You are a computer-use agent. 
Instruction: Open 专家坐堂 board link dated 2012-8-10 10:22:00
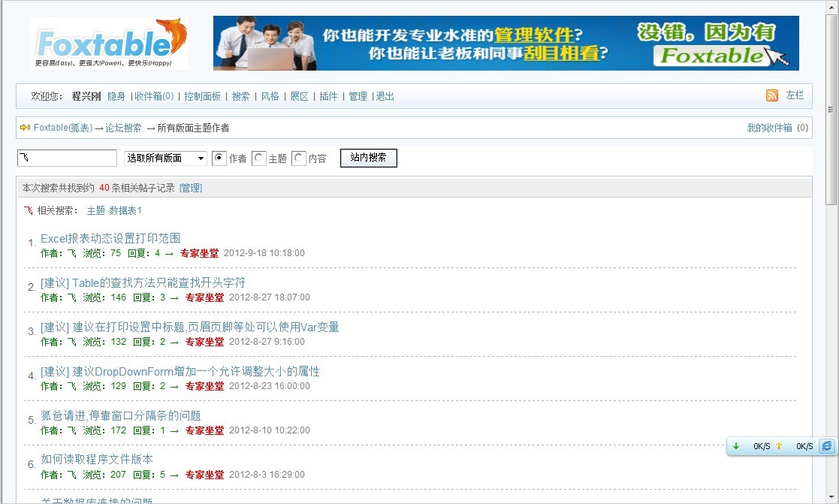(204, 430)
